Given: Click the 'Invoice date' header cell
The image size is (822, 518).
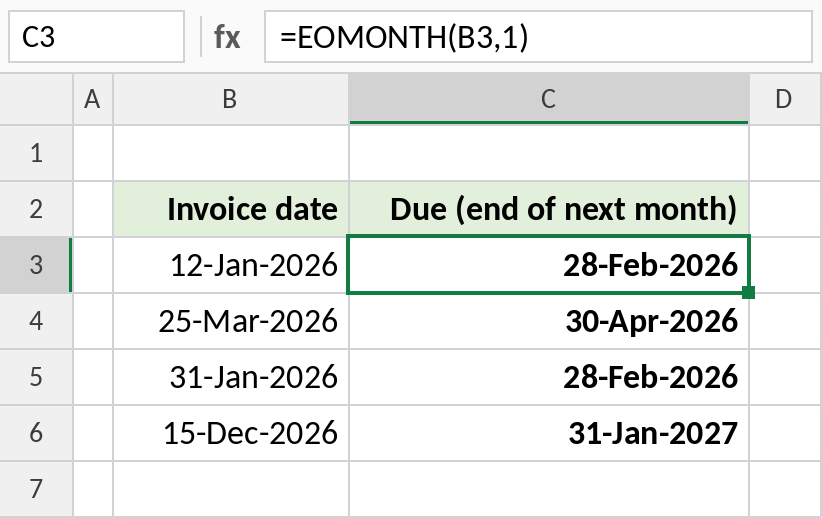Looking at the screenshot, I should click(231, 209).
